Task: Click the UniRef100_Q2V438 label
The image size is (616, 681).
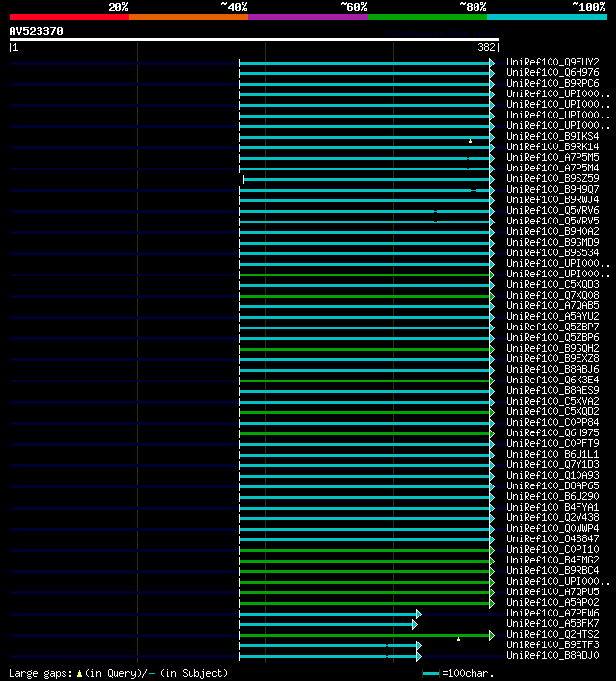Action: (552, 517)
